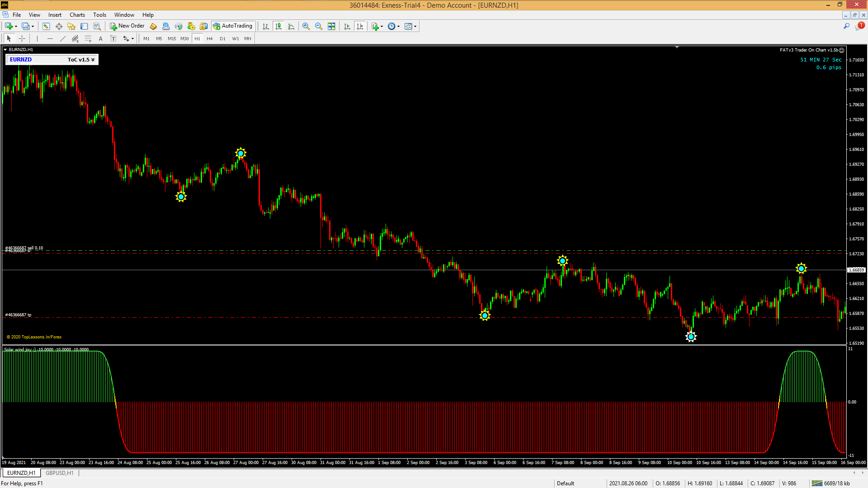
Task: Click the New Order button
Action: coord(127,26)
